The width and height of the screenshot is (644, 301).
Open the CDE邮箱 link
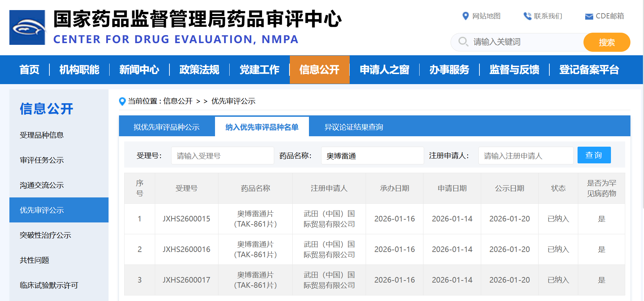610,16
